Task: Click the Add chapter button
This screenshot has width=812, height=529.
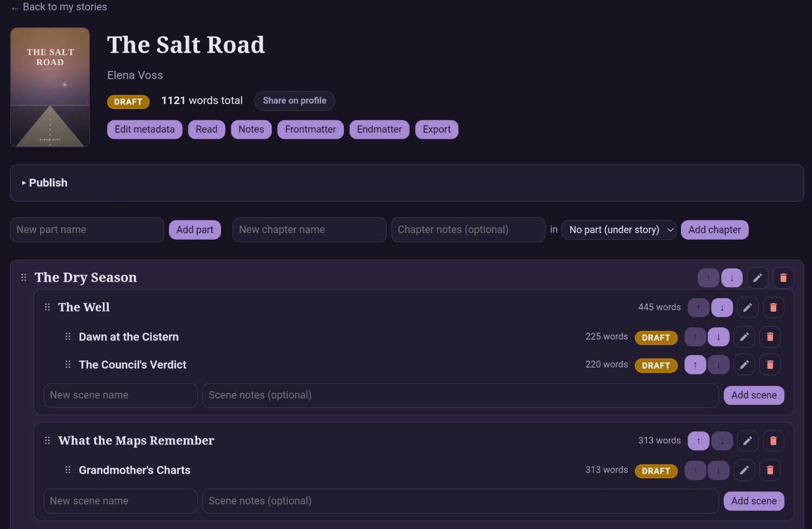Action: click(714, 230)
